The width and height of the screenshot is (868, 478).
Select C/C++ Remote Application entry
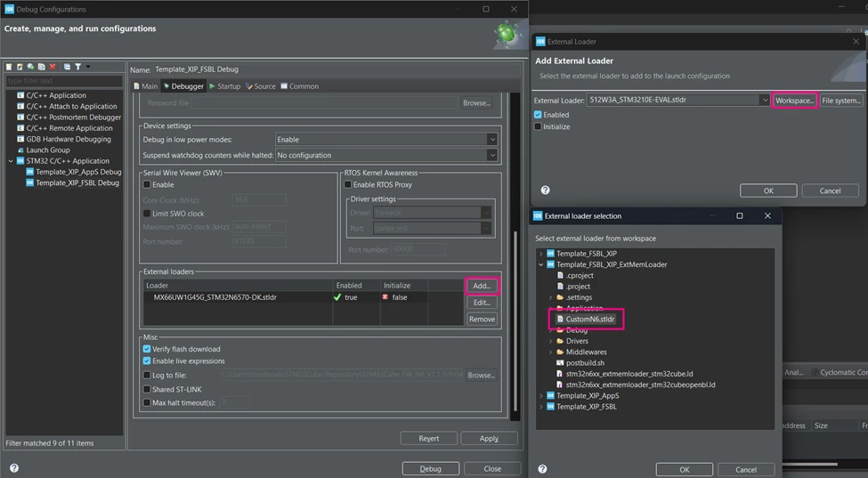point(69,128)
